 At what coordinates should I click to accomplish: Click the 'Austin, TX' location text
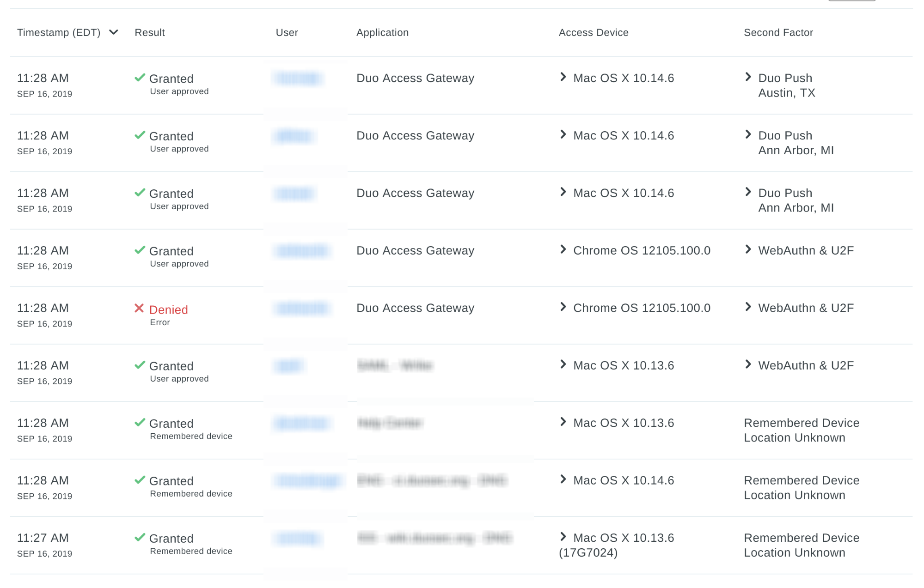tap(787, 93)
